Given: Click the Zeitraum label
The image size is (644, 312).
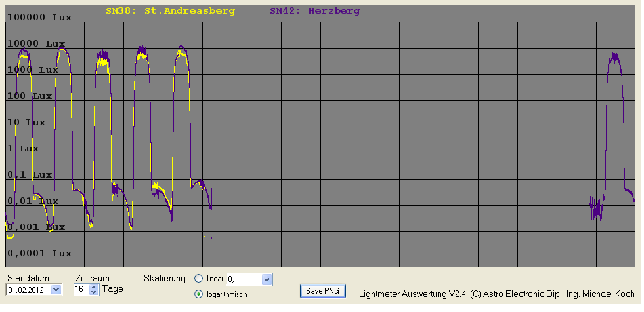Looking at the screenshot, I should pyautogui.click(x=94, y=278).
